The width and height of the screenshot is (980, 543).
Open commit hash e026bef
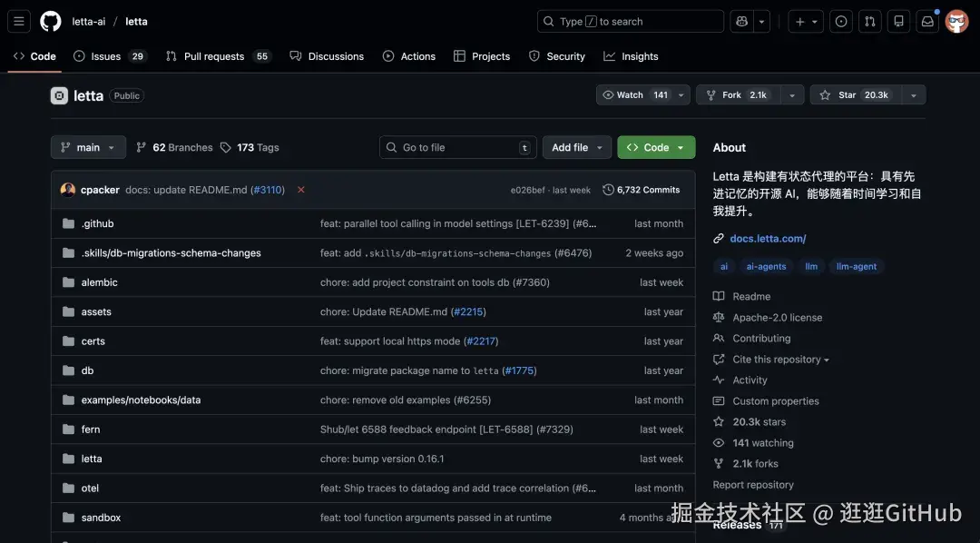[527, 190]
